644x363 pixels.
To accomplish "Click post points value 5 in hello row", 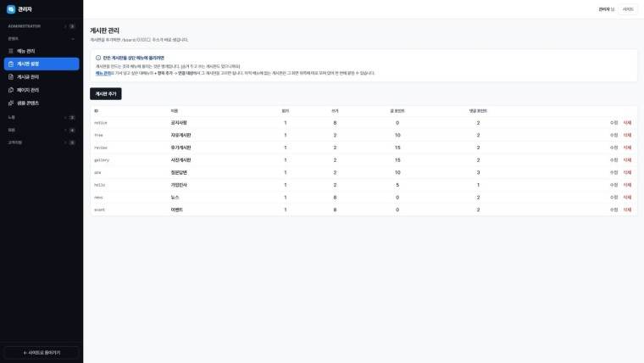I will tap(397, 185).
